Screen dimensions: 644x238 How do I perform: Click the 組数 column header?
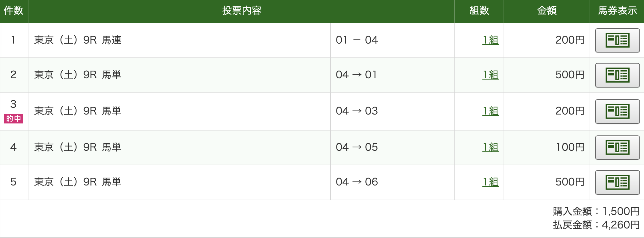(x=479, y=11)
